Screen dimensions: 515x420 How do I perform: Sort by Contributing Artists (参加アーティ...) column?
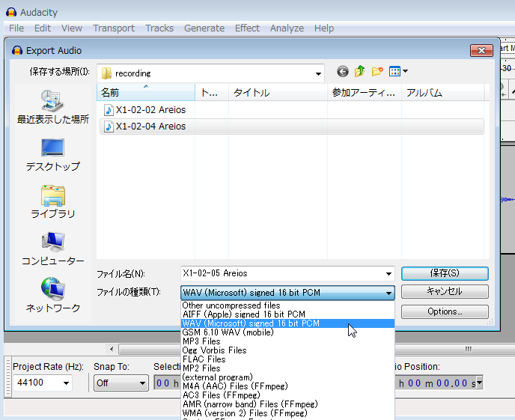click(365, 93)
